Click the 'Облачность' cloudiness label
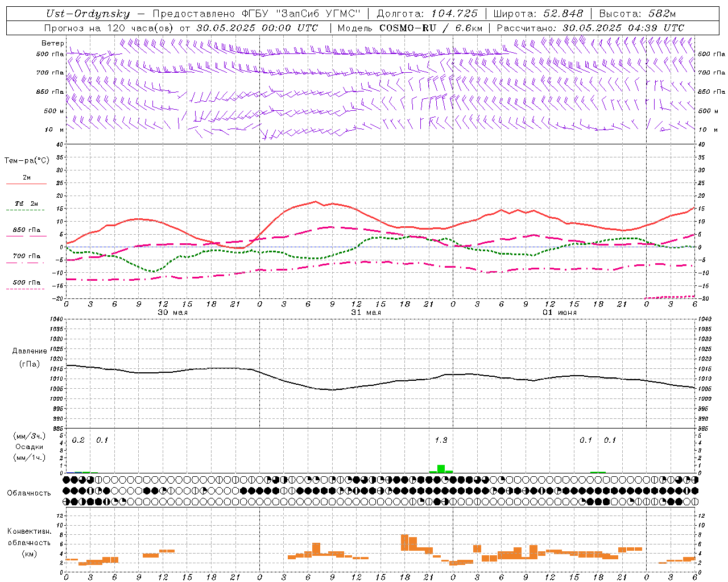The height and width of the screenshot is (582, 728). pos(29,493)
